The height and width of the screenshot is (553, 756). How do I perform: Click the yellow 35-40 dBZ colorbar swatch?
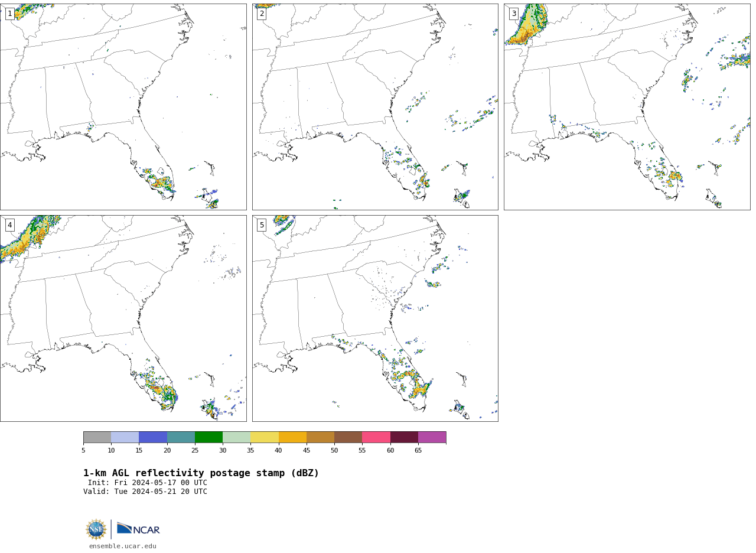coord(265,437)
